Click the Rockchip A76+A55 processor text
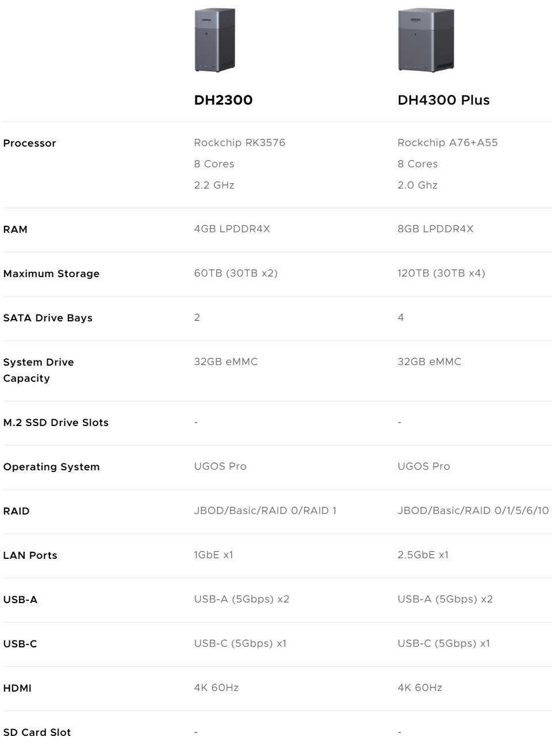This screenshot has width=552, height=756. [x=447, y=143]
